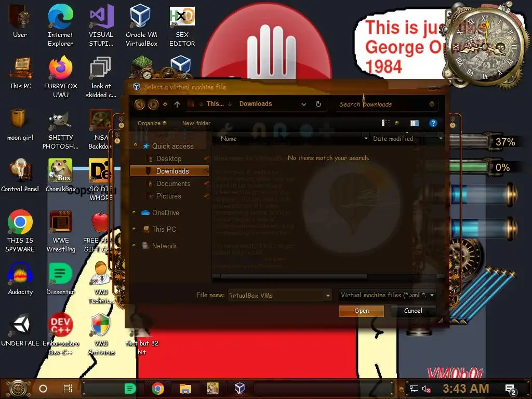Click the horizontal scrollbar in file list
Screen dimensions: 532x399
tap(294, 276)
